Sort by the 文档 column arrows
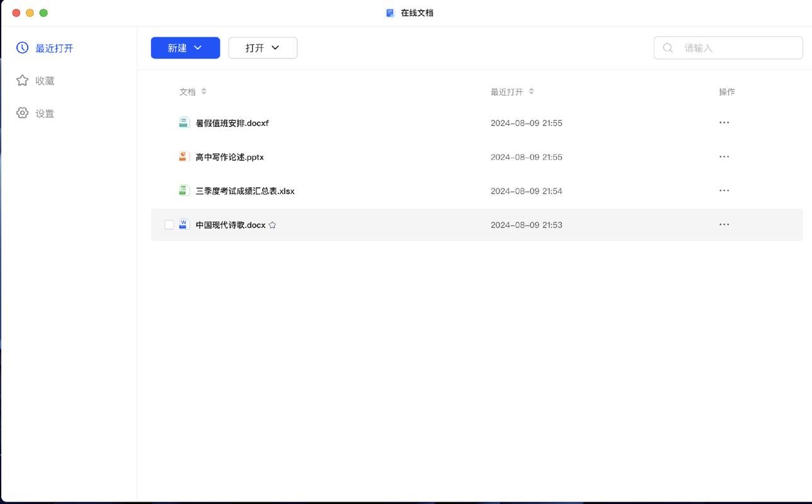Image resolution: width=812 pixels, height=504 pixels. pyautogui.click(x=203, y=91)
